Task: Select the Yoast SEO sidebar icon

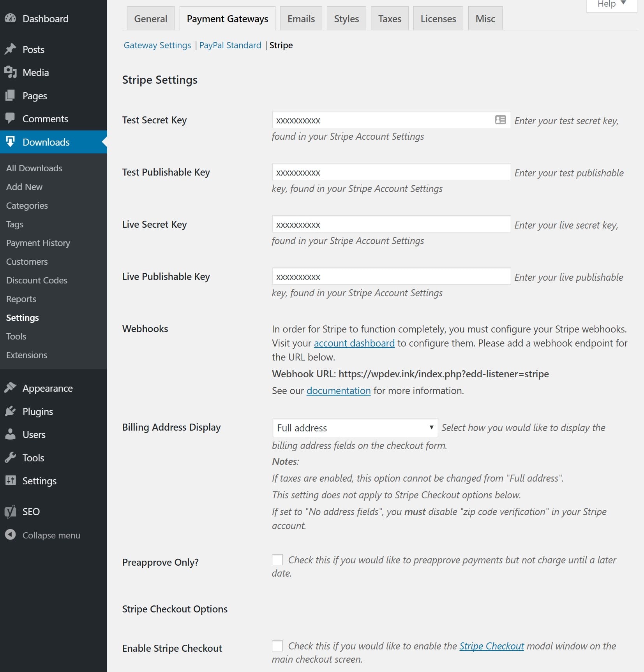Action: [11, 511]
